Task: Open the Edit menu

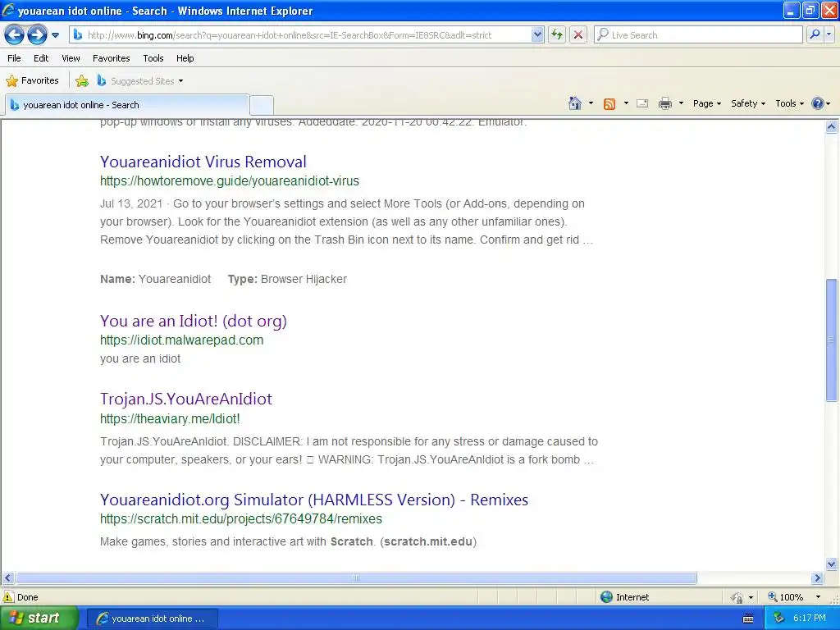Action: (x=41, y=58)
